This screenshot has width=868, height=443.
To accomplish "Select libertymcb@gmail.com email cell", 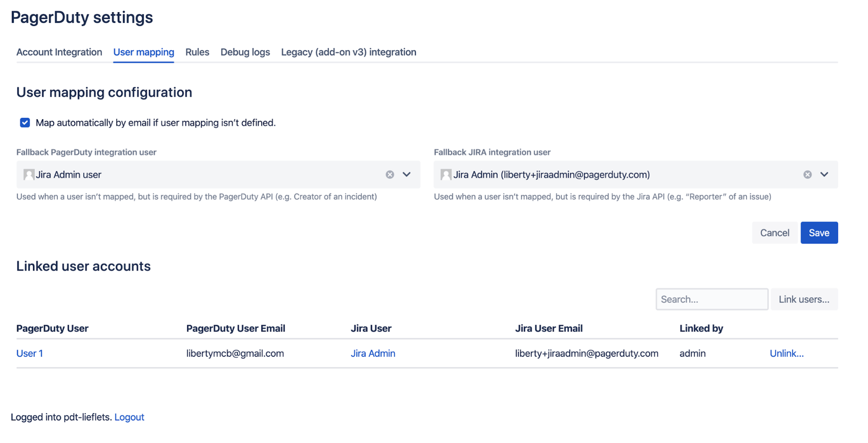I will (x=235, y=354).
